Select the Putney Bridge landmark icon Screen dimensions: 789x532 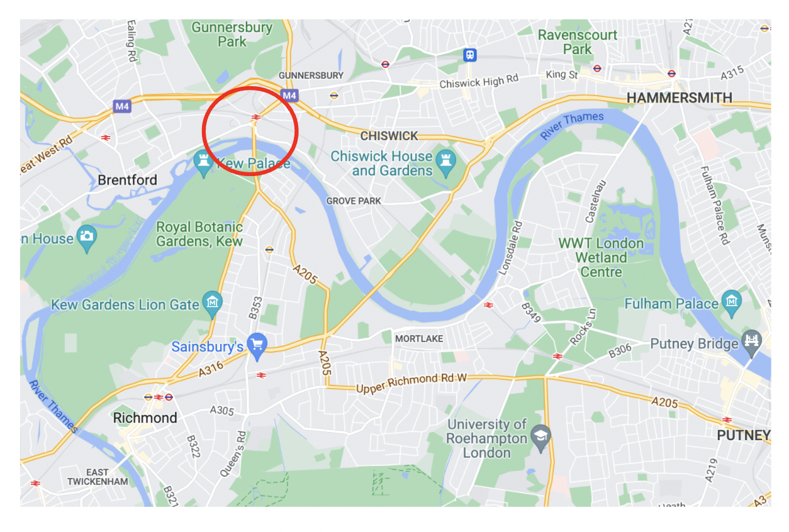pos(753,343)
